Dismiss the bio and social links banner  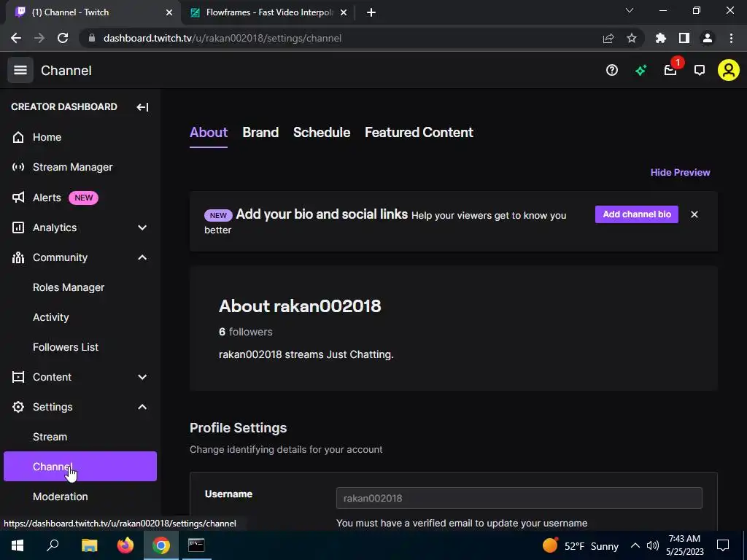[x=694, y=214]
